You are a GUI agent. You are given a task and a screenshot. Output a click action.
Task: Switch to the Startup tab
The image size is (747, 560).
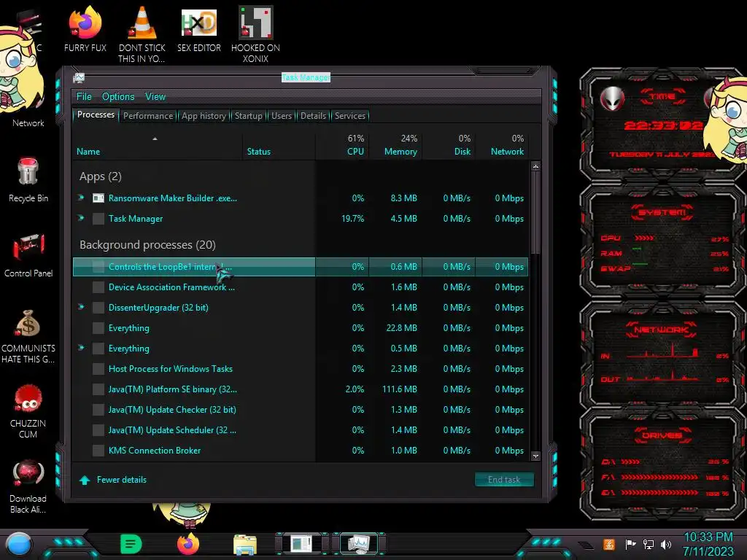tap(248, 116)
